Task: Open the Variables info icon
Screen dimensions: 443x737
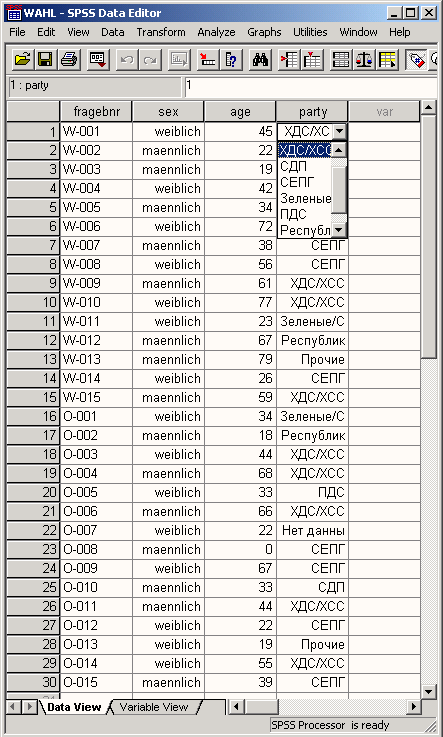Action: [231, 60]
